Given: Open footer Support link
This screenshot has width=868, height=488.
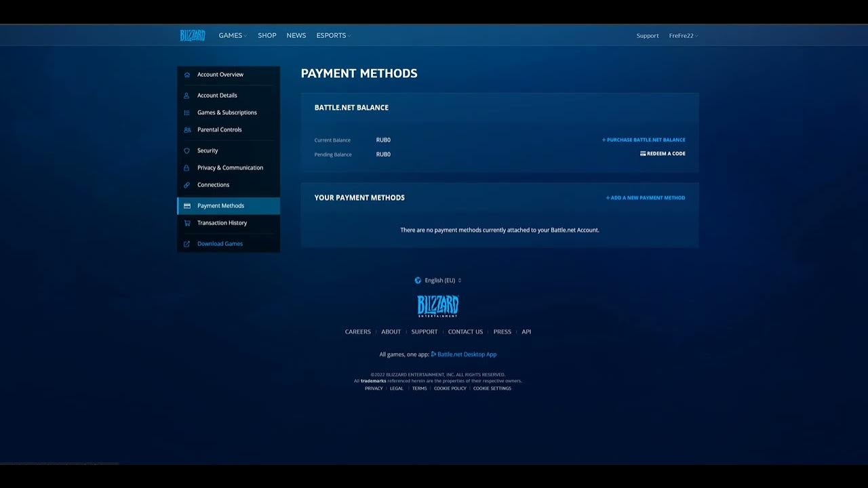Looking at the screenshot, I should pyautogui.click(x=425, y=331).
